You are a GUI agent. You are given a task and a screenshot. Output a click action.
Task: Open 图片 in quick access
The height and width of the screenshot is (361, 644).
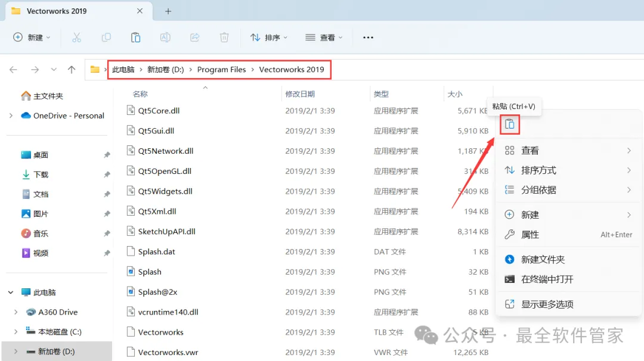click(35, 214)
